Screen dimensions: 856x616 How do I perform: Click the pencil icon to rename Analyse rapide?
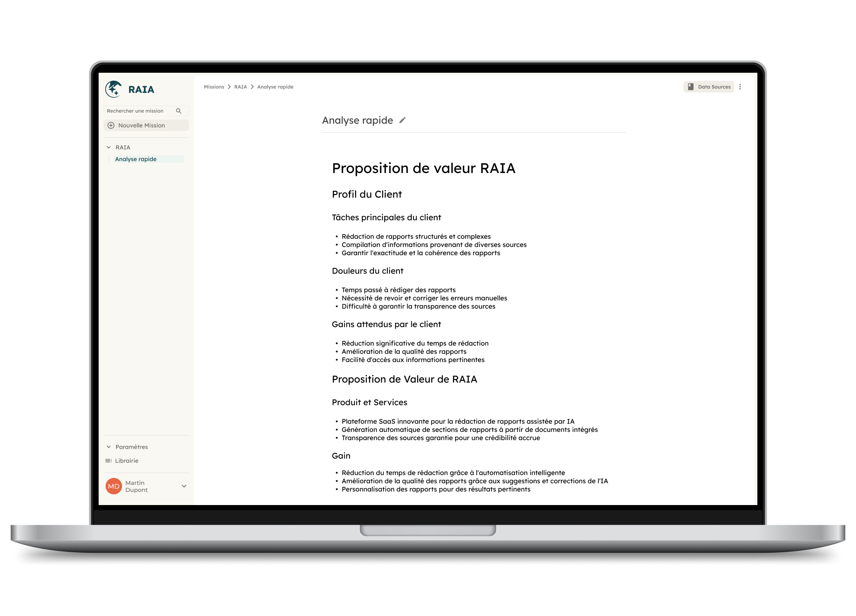tap(402, 120)
